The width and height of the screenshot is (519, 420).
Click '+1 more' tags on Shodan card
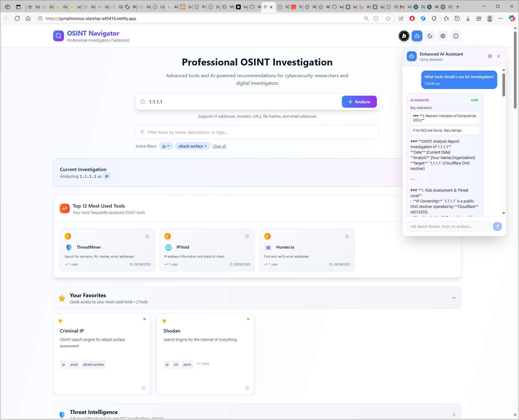[203, 364]
